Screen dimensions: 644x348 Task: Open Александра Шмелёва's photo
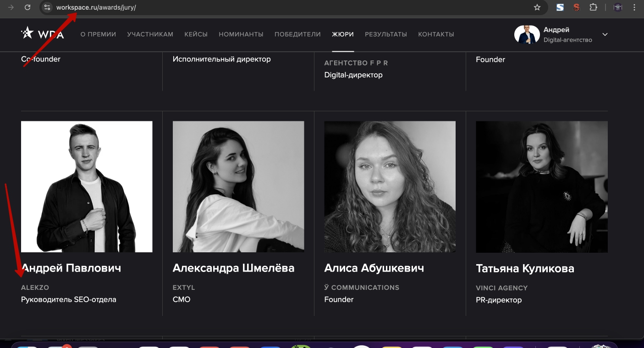point(238,186)
